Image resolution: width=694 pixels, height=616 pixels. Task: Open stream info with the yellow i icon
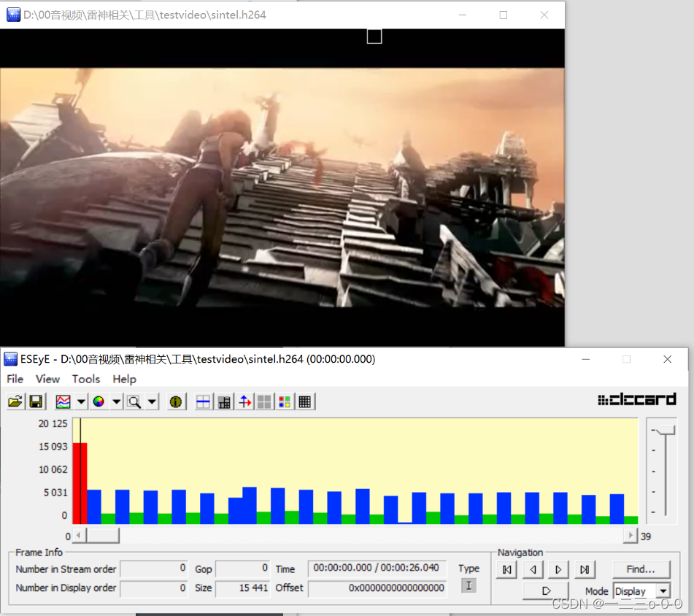coord(176,402)
